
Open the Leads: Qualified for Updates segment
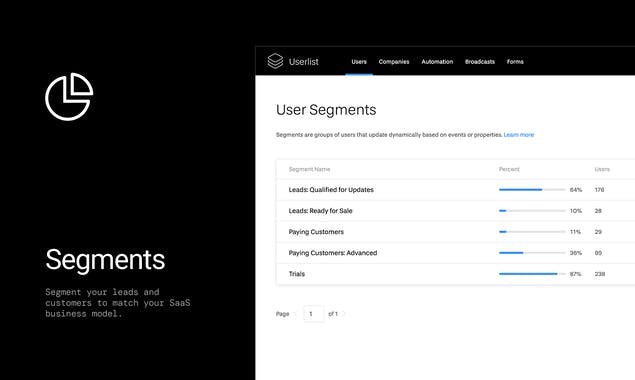click(331, 190)
